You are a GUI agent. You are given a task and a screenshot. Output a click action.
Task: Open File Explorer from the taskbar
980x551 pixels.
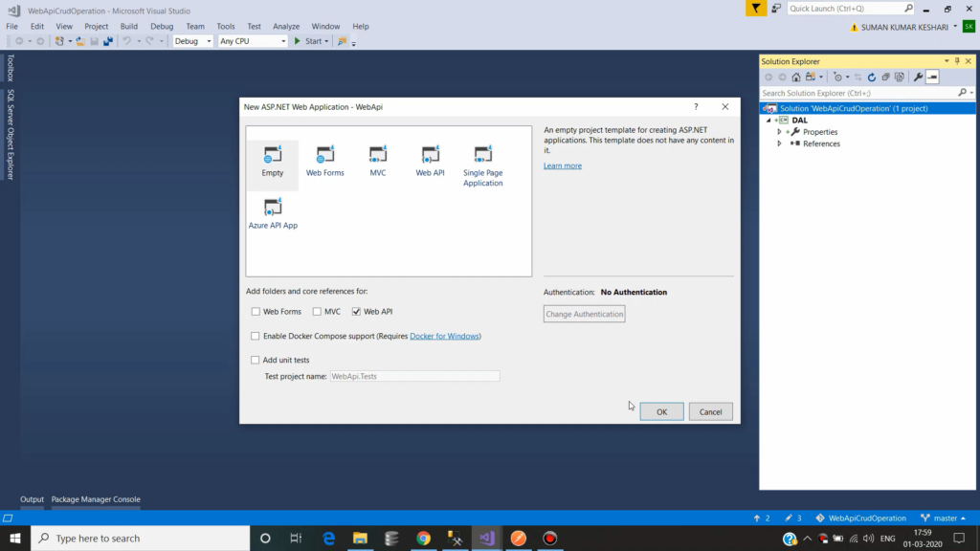360,538
